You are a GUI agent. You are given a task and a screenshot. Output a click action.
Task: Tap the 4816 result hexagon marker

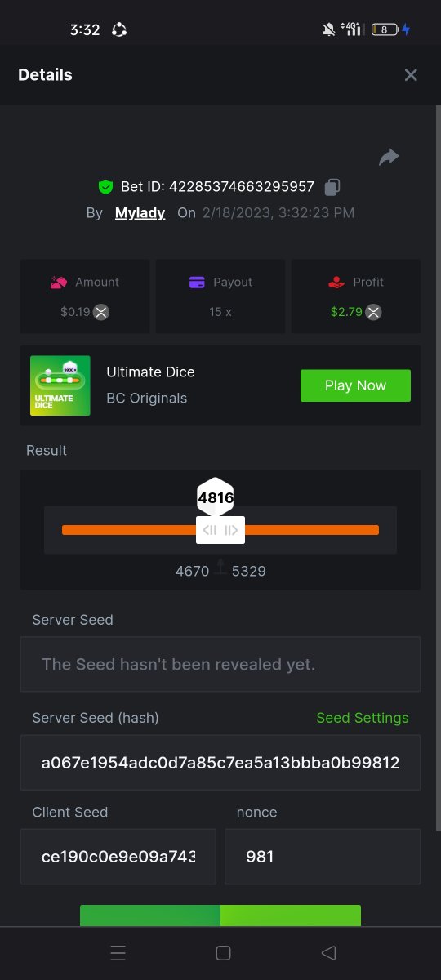216,497
